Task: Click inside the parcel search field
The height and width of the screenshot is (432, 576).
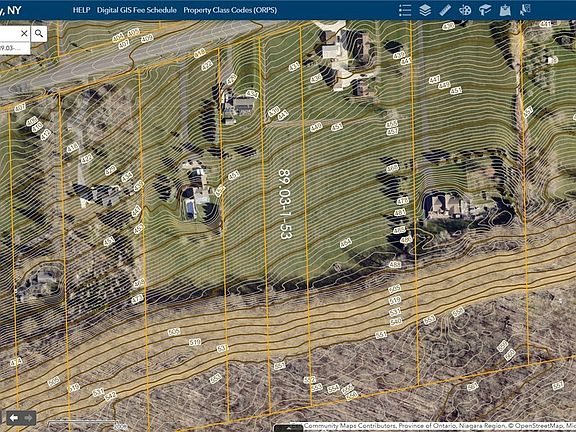Action: coord(9,34)
